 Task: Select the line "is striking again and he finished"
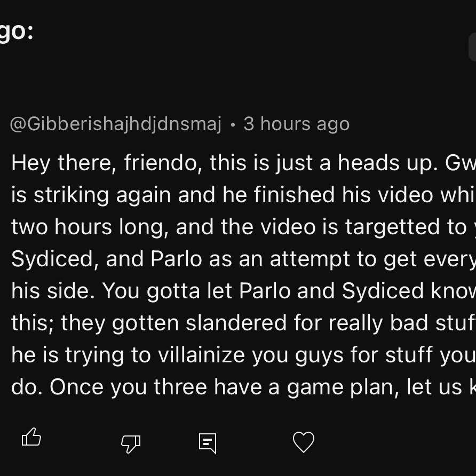[x=243, y=195]
